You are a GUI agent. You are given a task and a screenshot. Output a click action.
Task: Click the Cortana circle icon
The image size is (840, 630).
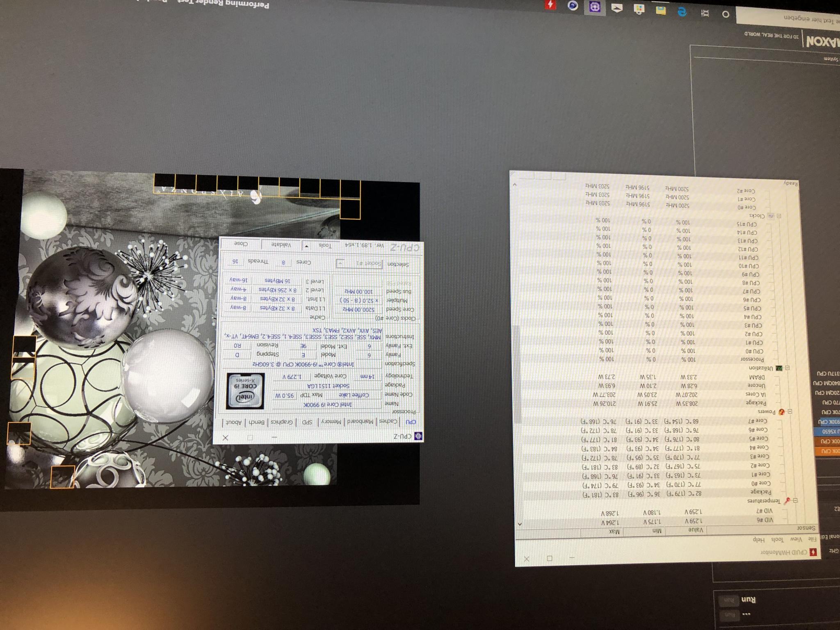[726, 14]
